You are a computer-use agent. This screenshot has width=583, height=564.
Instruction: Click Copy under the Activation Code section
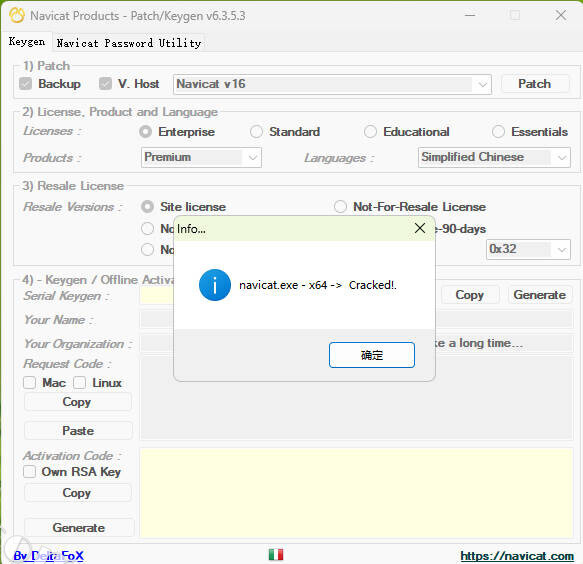coord(78,493)
